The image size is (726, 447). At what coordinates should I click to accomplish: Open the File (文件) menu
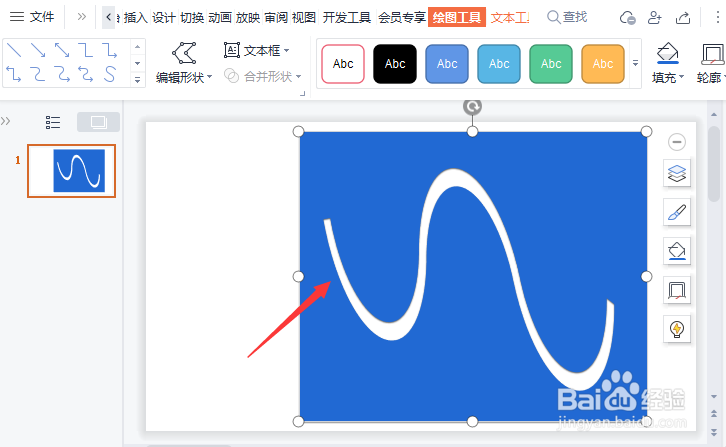(x=32, y=17)
